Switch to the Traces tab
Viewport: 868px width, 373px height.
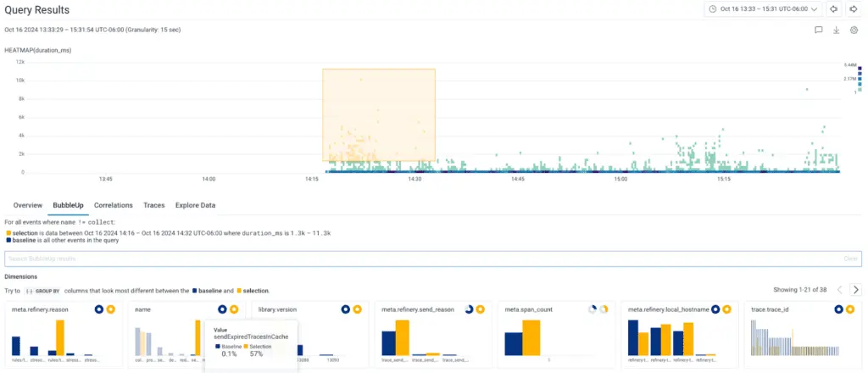tap(153, 205)
